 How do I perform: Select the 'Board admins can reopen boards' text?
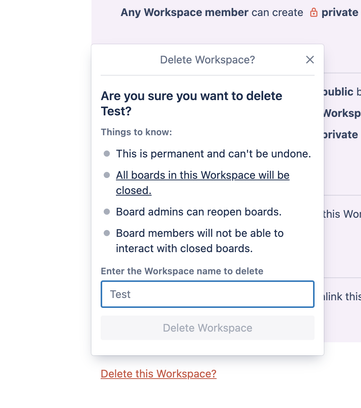click(x=199, y=212)
